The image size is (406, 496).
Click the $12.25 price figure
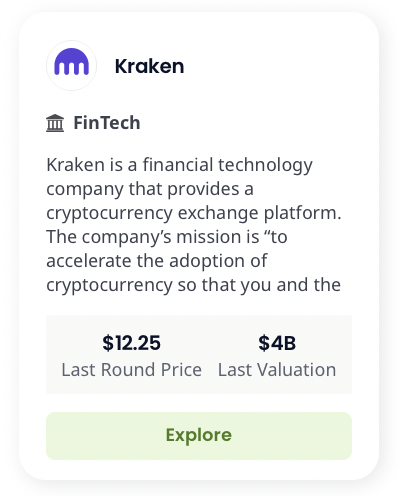coord(131,343)
